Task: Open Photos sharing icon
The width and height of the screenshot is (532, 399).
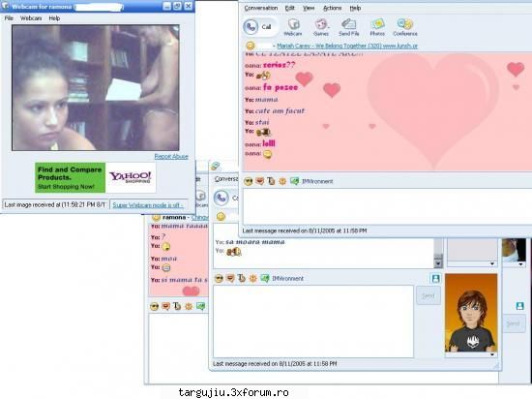Action: click(x=377, y=27)
